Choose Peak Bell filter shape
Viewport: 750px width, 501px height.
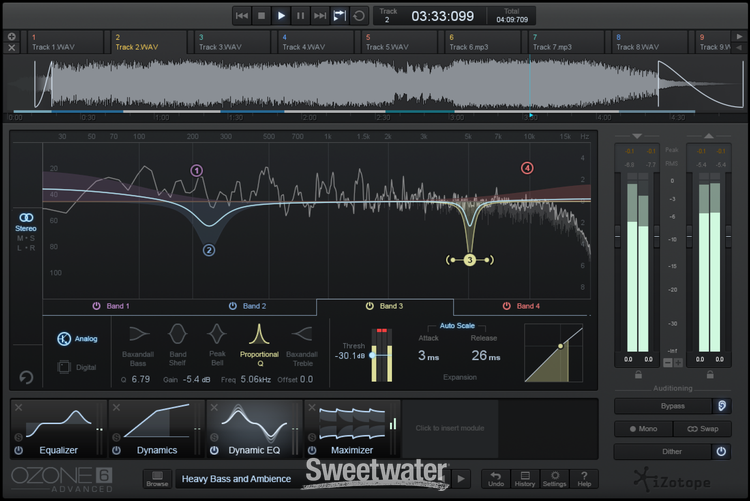217,345
